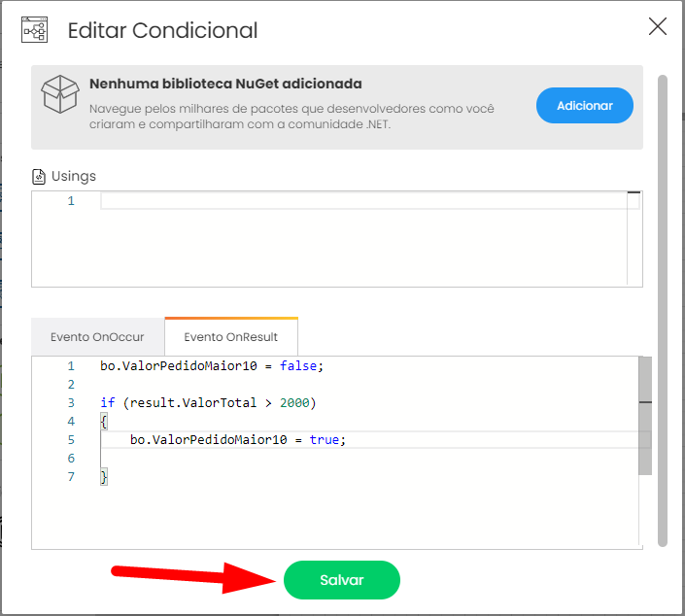Click the Adicionar NuGet library button
The width and height of the screenshot is (685, 616).
pyautogui.click(x=585, y=105)
